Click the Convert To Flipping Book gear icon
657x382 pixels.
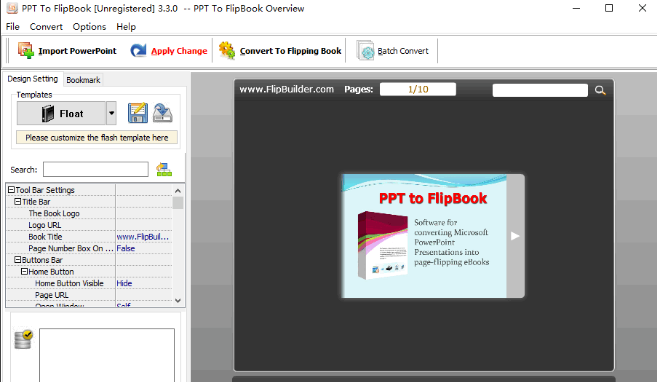(x=227, y=51)
